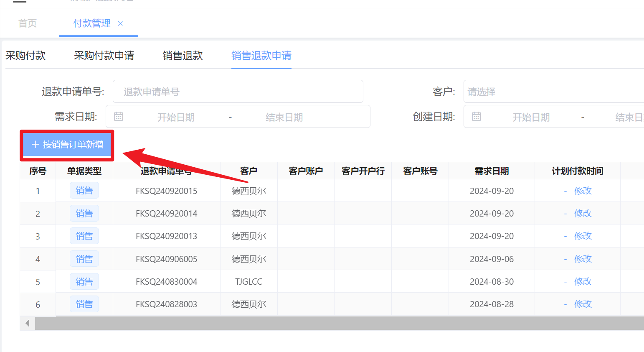Click the horizontal table scrollbar
Viewport: 644px width, 352px height.
point(339,323)
